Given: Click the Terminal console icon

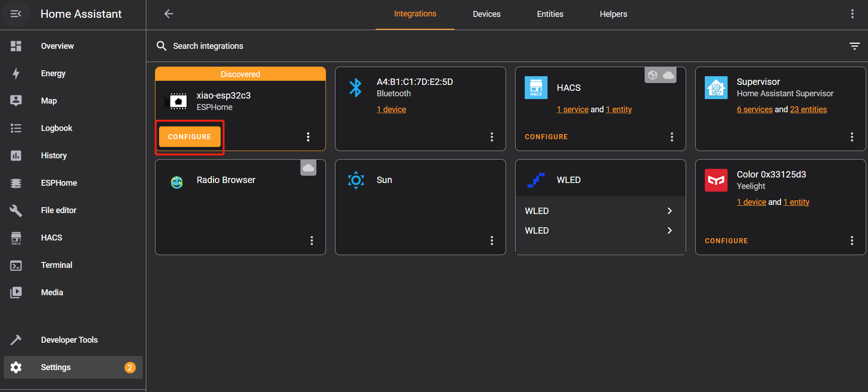Looking at the screenshot, I should (x=16, y=266).
